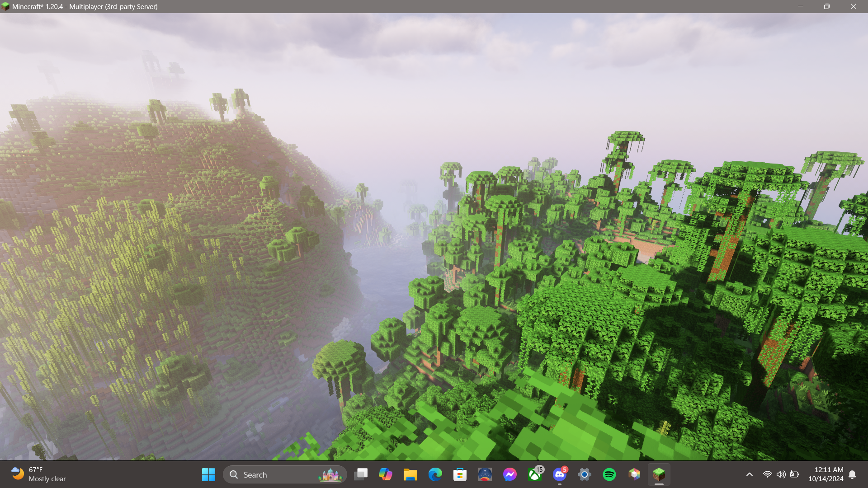This screenshot has height=488, width=868.
Task: Open Xbox app with 15 notifications
Action: tap(535, 474)
